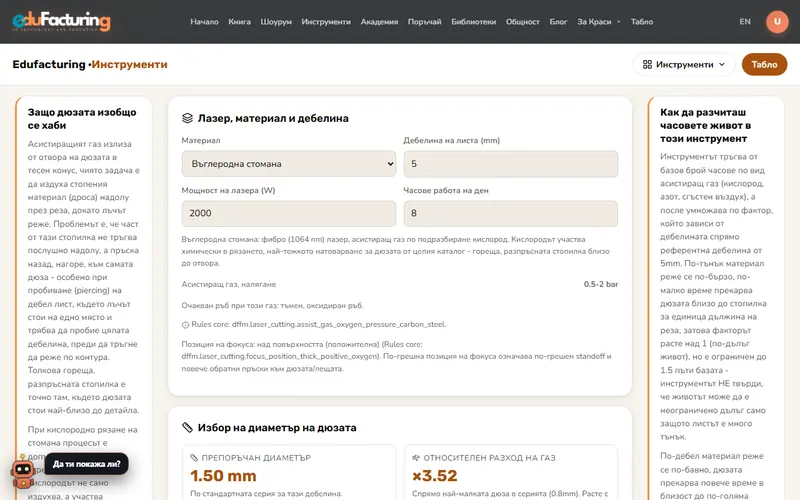800x500 pixels.
Task: Click the Да ти покажа ли? bubble
Action: pos(87,464)
